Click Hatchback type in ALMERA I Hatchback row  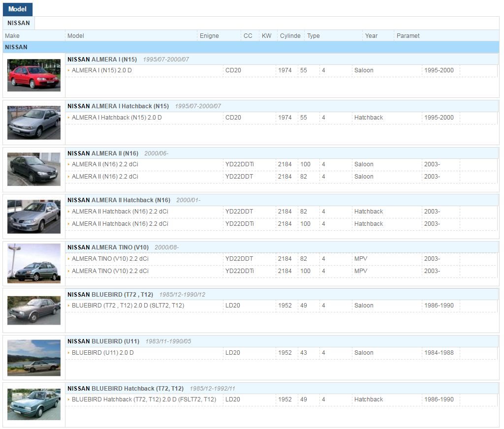[369, 118]
